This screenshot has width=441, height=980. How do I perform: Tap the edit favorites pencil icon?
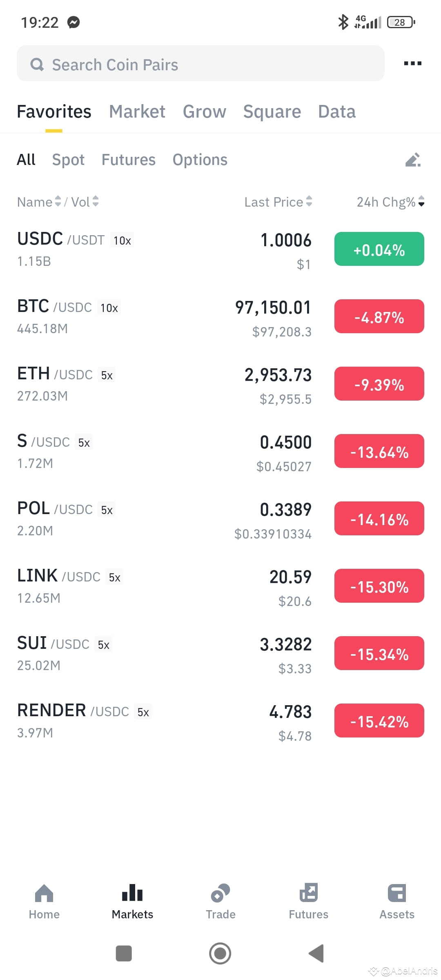point(413,160)
